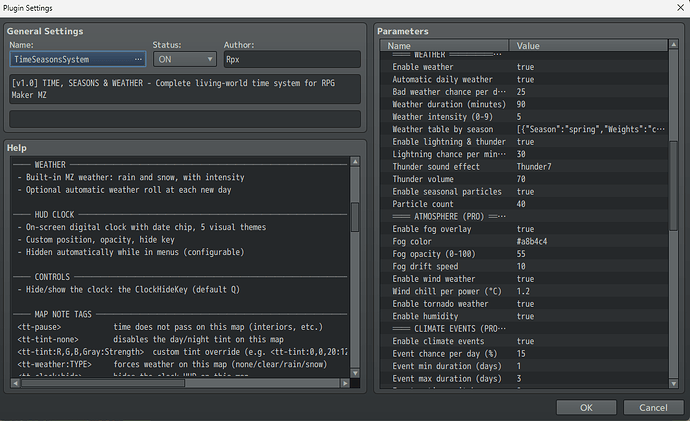Image resolution: width=690 pixels, height=421 pixels.
Task: Select the Enable fog overlay row
Action: 524,229
